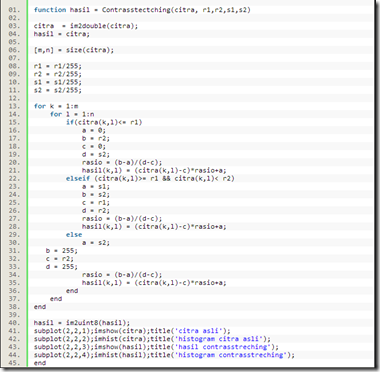Click line number '39.' in the gutter
Image resolution: width=380 pixels, height=372 pixels.
click(x=14, y=314)
